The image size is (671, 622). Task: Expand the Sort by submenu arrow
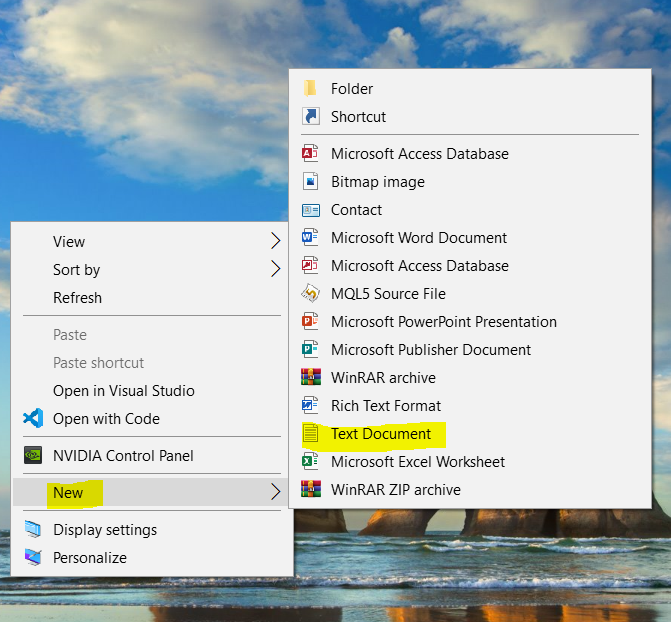point(275,270)
